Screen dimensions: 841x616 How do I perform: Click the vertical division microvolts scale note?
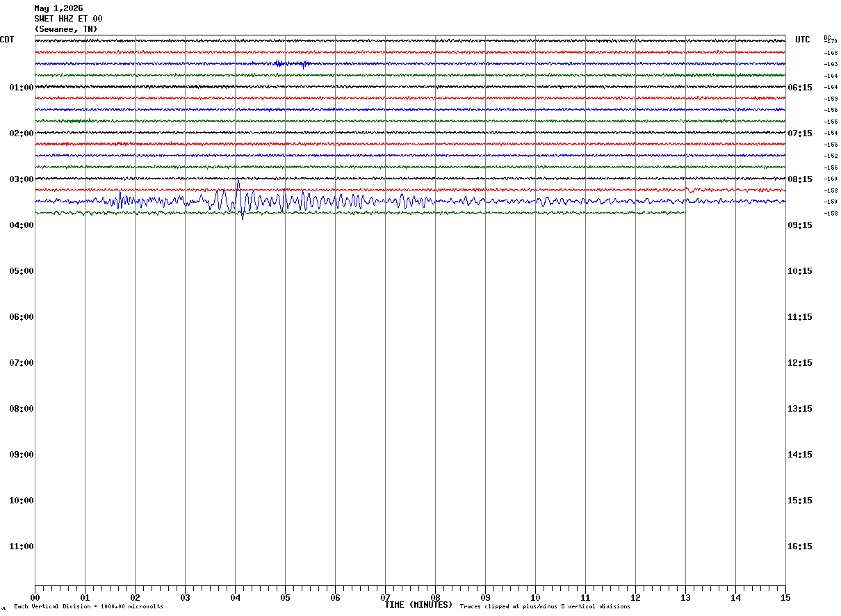coord(88,607)
